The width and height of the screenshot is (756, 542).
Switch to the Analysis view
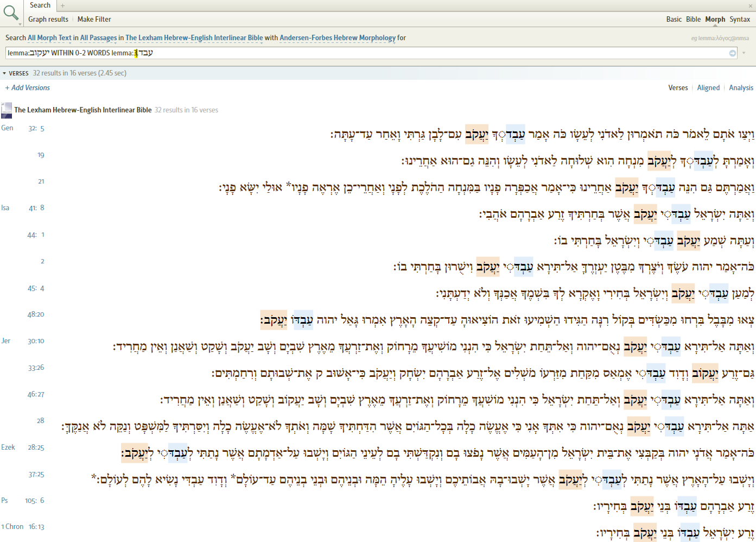click(x=741, y=87)
